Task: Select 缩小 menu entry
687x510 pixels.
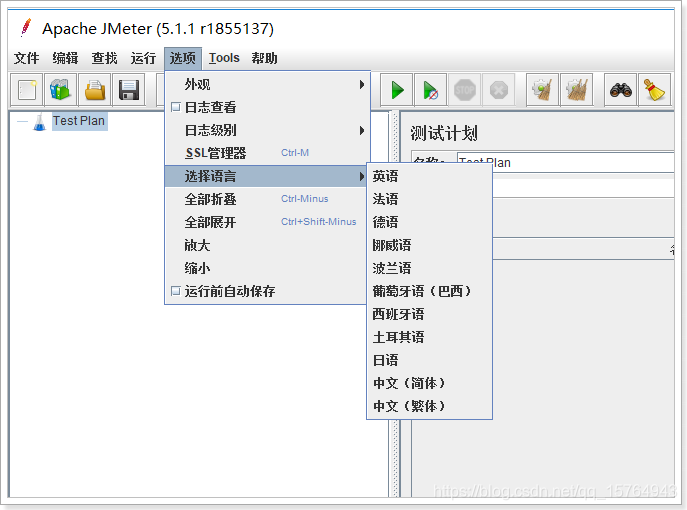Action: pyautogui.click(x=266, y=268)
